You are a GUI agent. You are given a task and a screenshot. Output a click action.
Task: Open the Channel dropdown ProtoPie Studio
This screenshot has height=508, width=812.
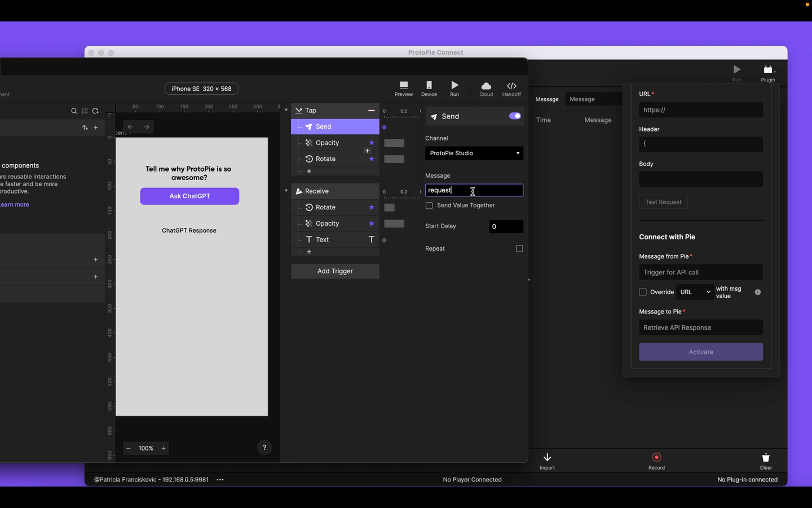[474, 154]
